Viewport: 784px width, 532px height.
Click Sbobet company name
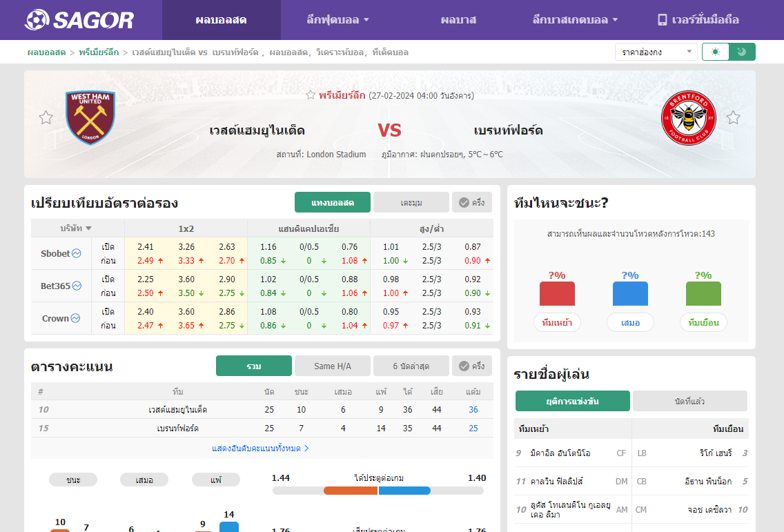[x=55, y=253]
